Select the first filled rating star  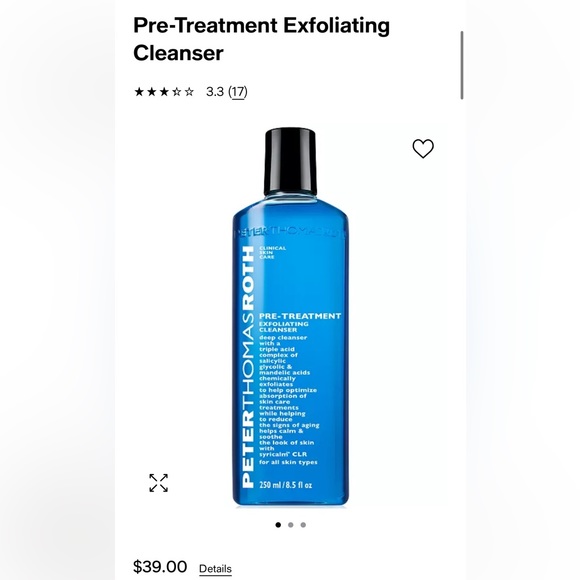[139, 91]
